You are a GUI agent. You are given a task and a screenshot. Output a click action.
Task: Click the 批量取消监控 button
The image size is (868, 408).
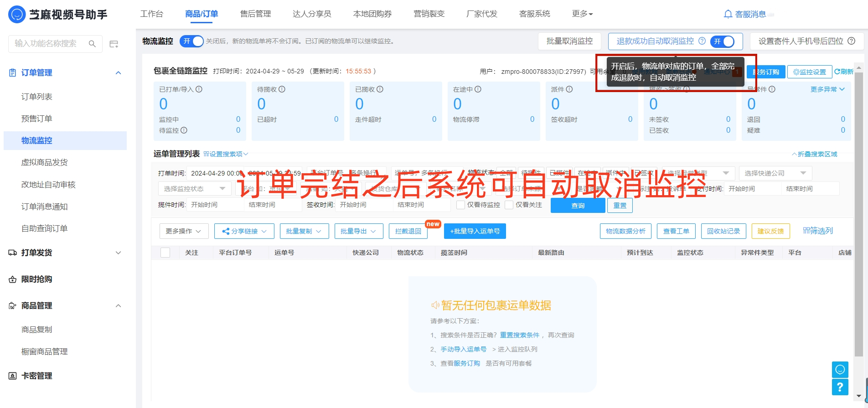(x=570, y=41)
